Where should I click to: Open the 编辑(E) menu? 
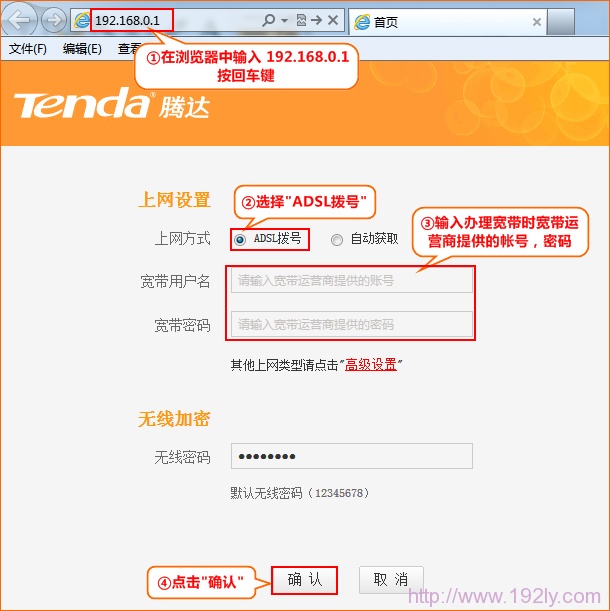82,49
